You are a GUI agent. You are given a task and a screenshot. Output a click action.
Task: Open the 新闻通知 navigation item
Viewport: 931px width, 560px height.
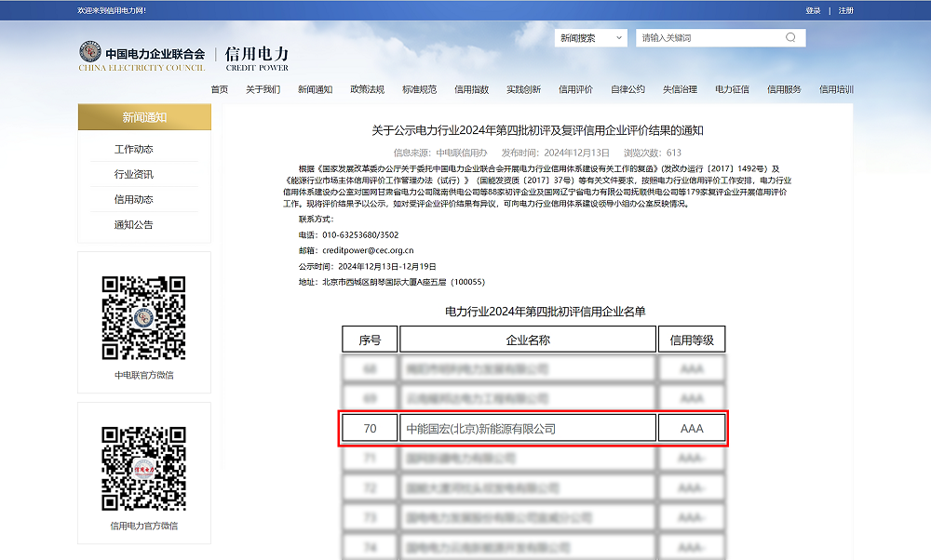(316, 89)
